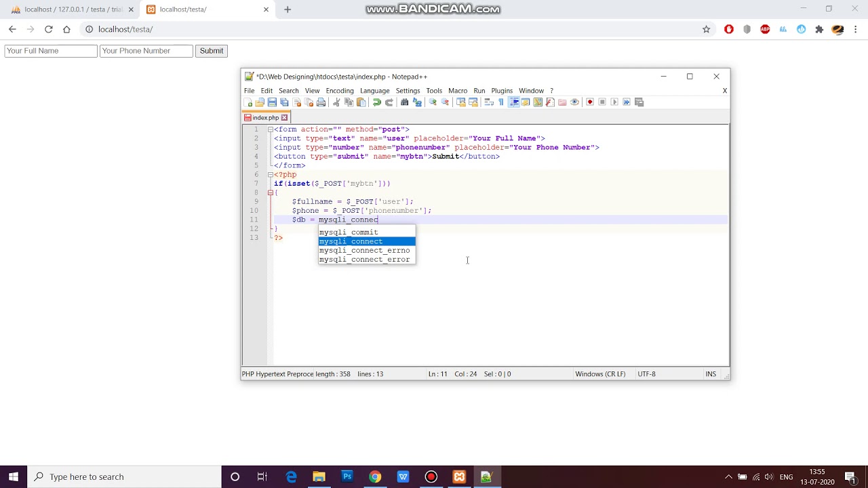Click the Your Full Name field

pyautogui.click(x=51, y=51)
